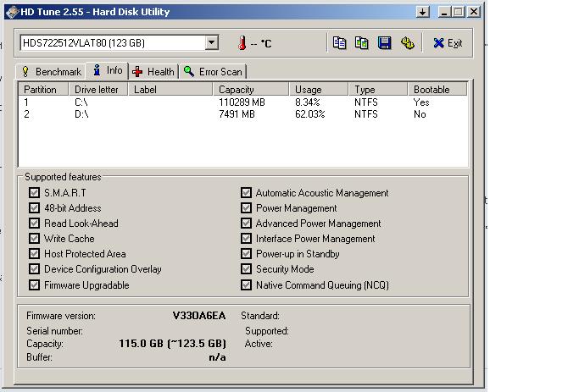Toggle the Interface Power Management checkbox
The width and height of the screenshot is (579, 392).
pyautogui.click(x=247, y=238)
